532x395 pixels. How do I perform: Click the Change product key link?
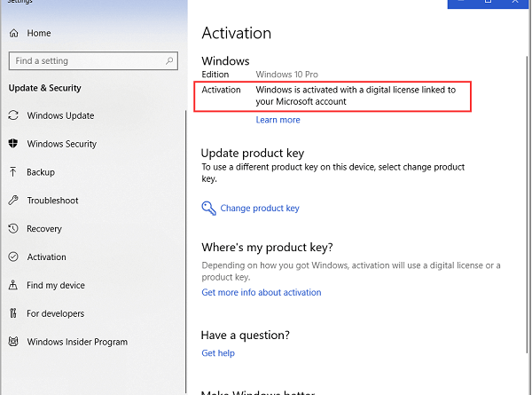(x=260, y=209)
